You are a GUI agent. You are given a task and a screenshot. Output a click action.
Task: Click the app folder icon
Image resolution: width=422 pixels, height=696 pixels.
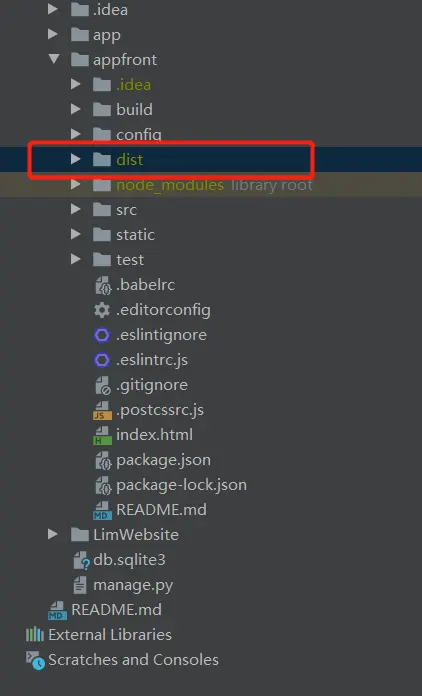click(80, 34)
